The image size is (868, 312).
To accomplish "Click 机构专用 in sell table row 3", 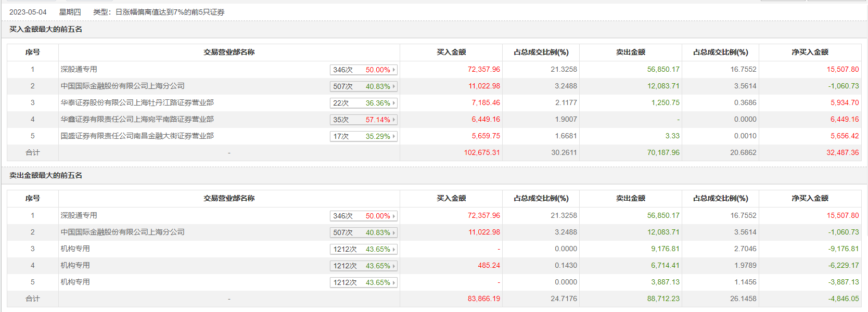I will click(75, 249).
